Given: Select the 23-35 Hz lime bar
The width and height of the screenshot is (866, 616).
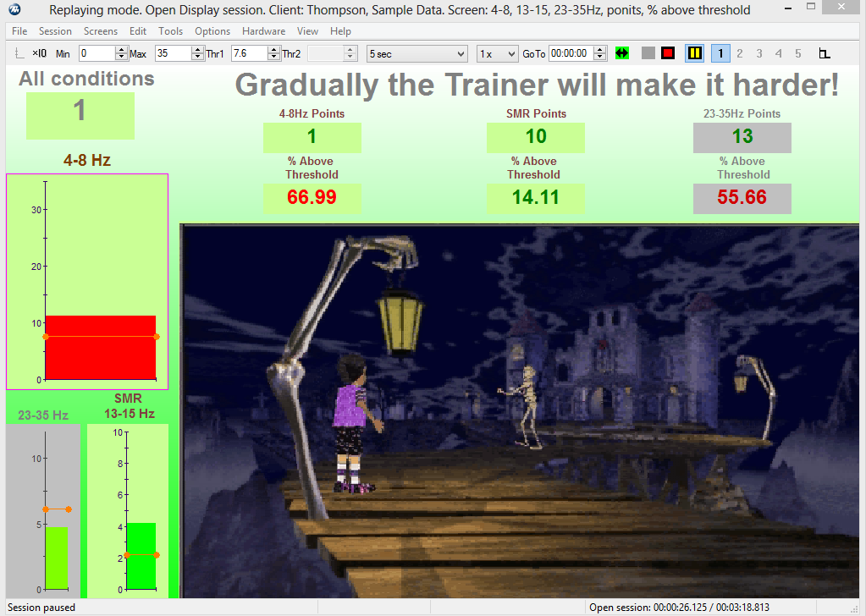Looking at the screenshot, I should tap(57, 558).
